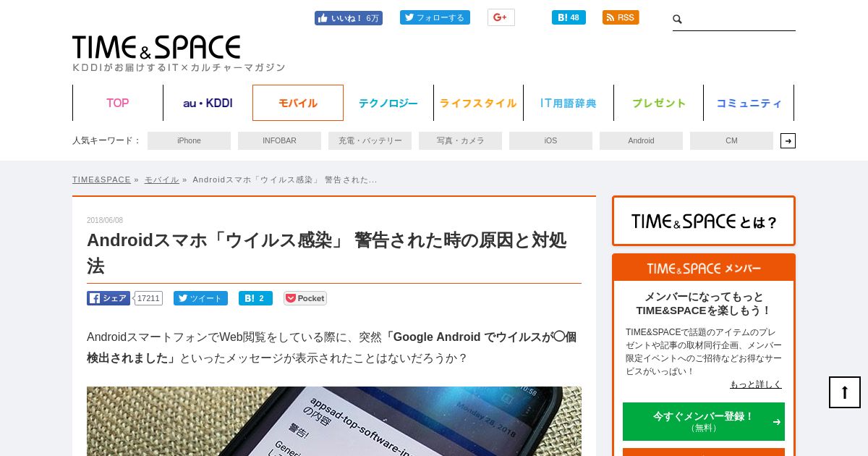Image resolution: width=868 pixels, height=456 pixels.
Task: Open the プレゼント navigation tab
Action: click(659, 103)
